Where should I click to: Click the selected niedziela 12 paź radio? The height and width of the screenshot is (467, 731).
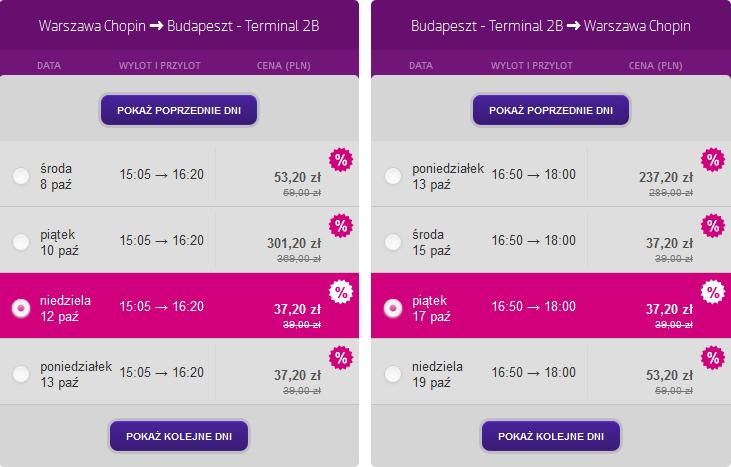[x=21, y=308]
